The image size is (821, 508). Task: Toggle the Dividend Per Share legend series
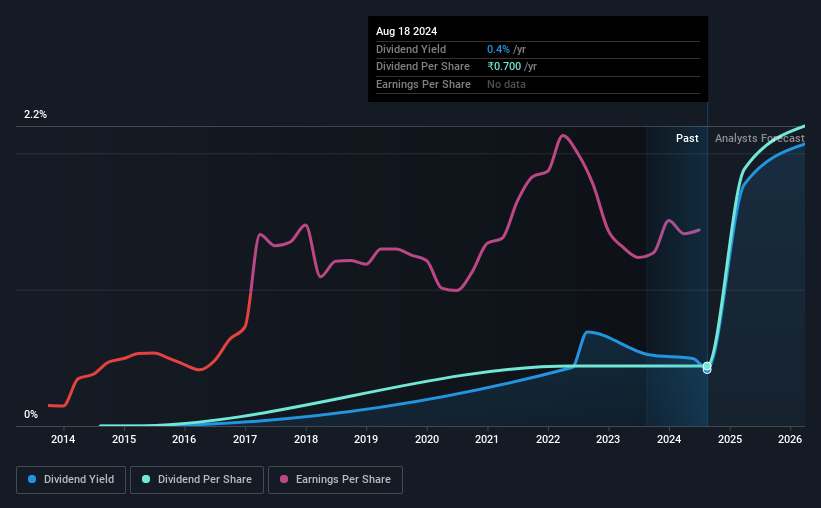197,479
